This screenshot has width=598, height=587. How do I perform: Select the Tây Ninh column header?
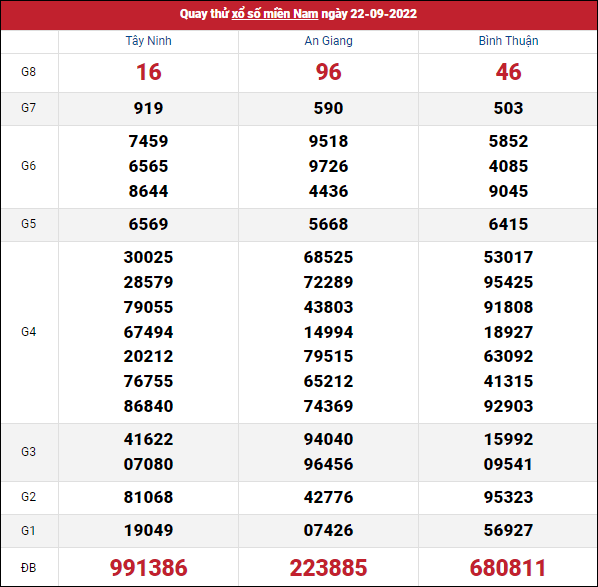pos(148,41)
